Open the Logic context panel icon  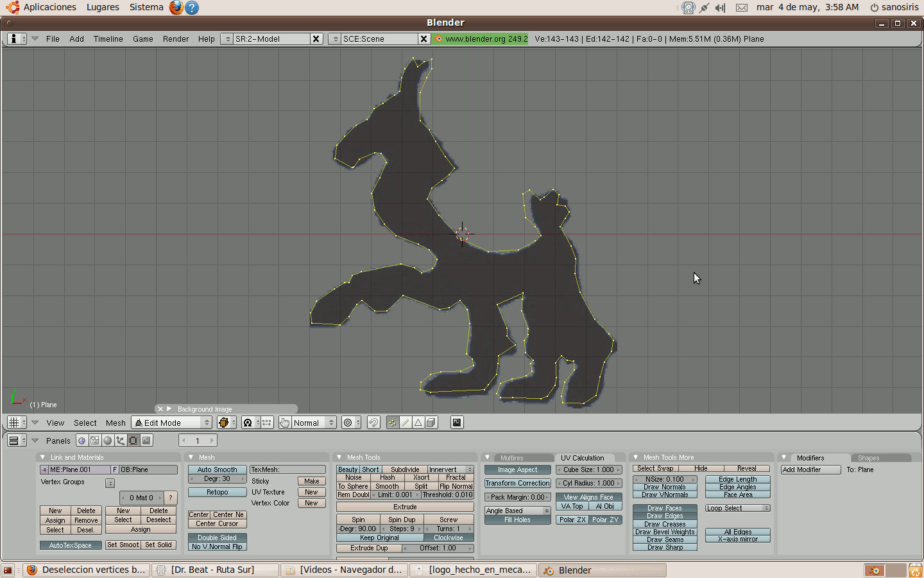[82, 441]
